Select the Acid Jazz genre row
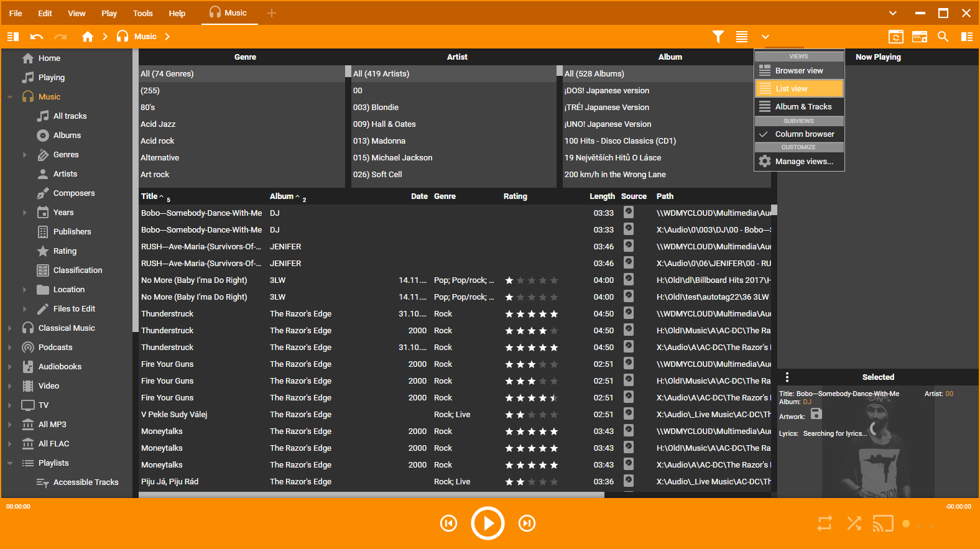Image resolution: width=980 pixels, height=549 pixels. pyautogui.click(x=158, y=124)
